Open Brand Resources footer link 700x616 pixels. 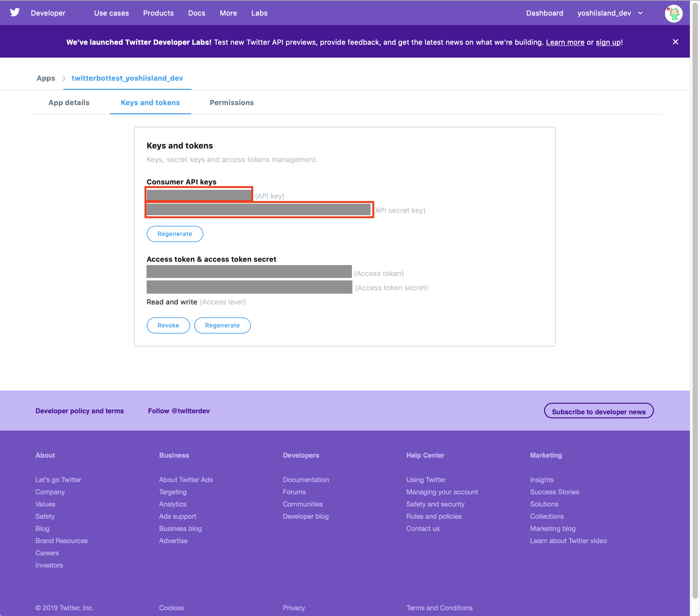click(x=61, y=540)
